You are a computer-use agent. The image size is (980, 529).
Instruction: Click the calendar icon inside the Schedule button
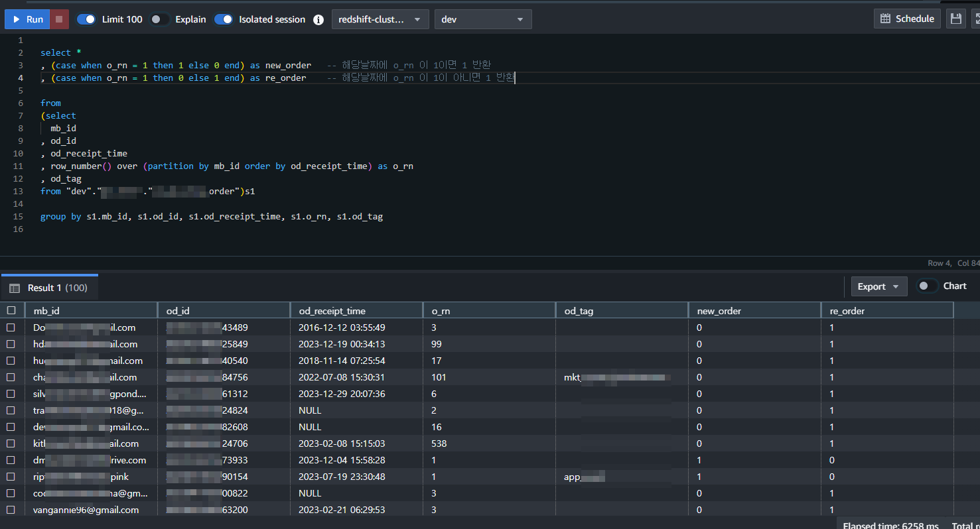[x=885, y=19]
